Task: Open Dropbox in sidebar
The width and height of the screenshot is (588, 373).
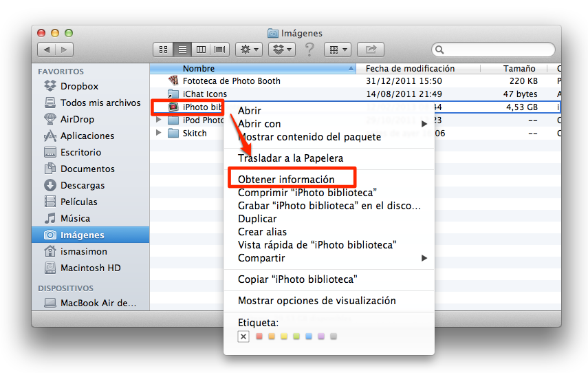Action: [79, 86]
